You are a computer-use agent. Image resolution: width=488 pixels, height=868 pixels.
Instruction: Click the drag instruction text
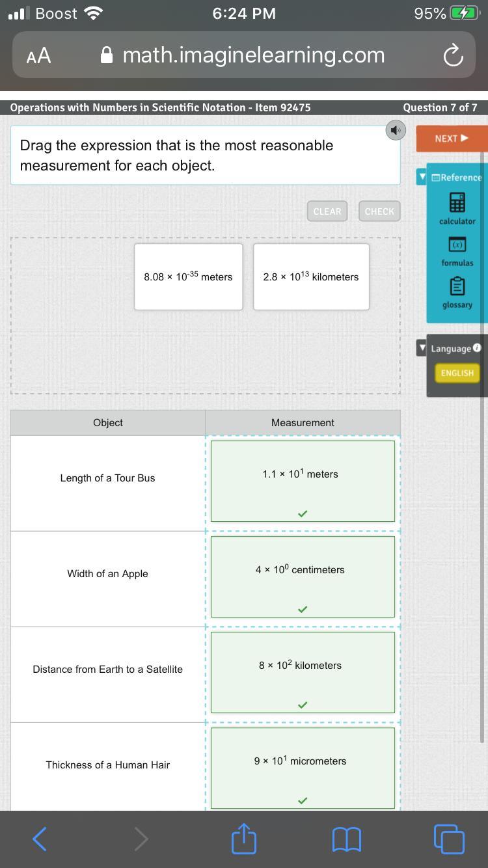[176, 156]
